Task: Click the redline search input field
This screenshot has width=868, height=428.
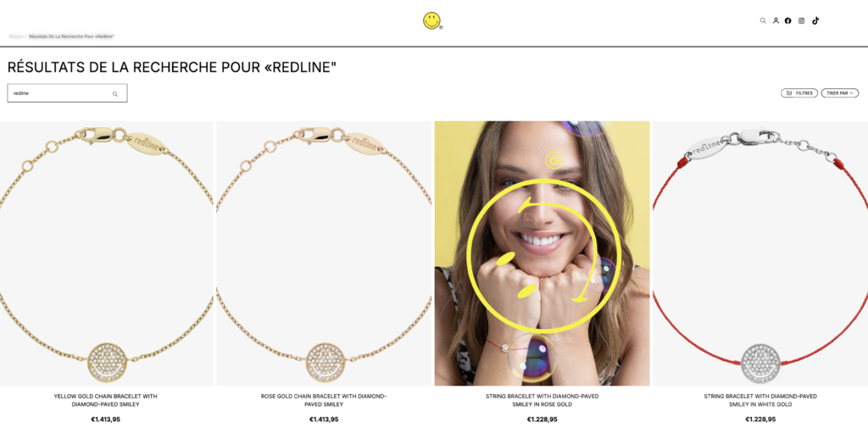Action: [x=67, y=93]
